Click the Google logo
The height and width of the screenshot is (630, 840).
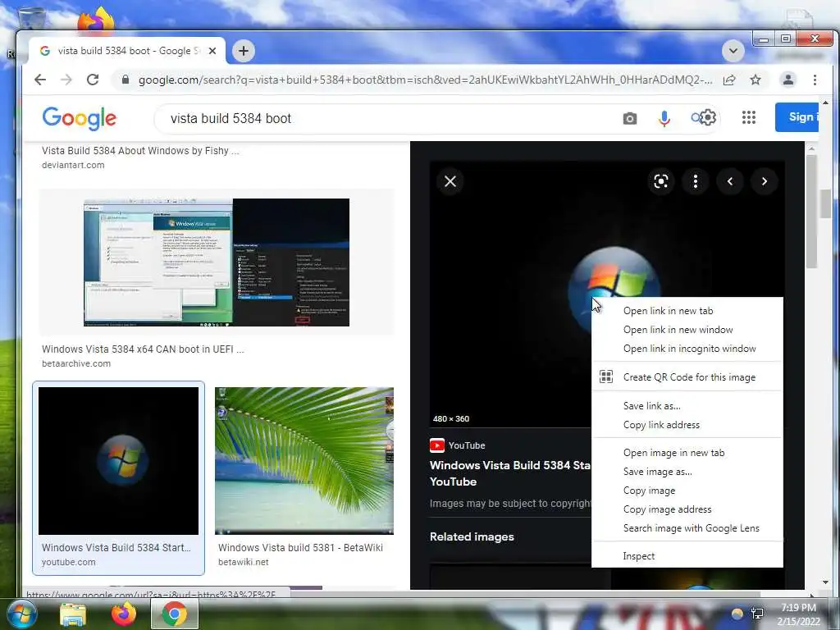click(x=80, y=118)
